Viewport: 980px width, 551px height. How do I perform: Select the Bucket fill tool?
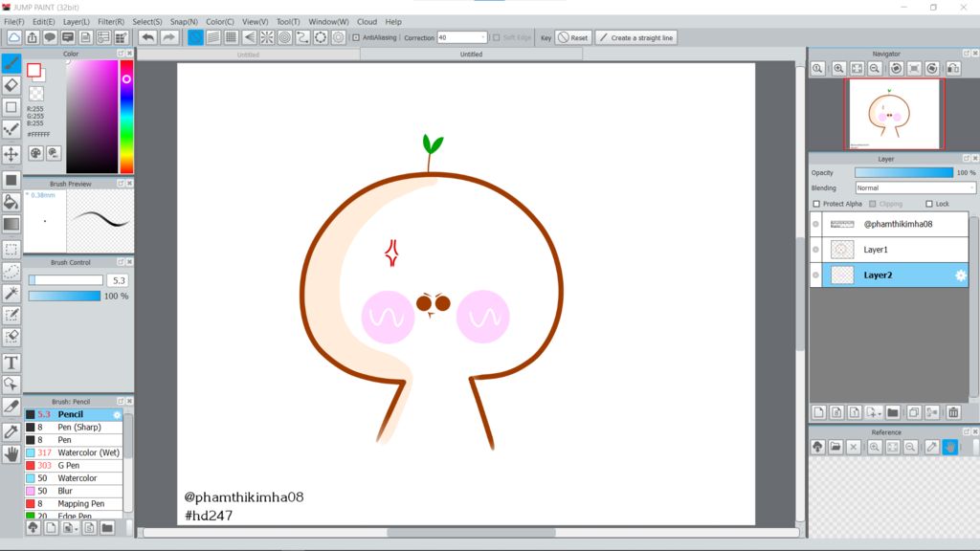click(x=11, y=202)
